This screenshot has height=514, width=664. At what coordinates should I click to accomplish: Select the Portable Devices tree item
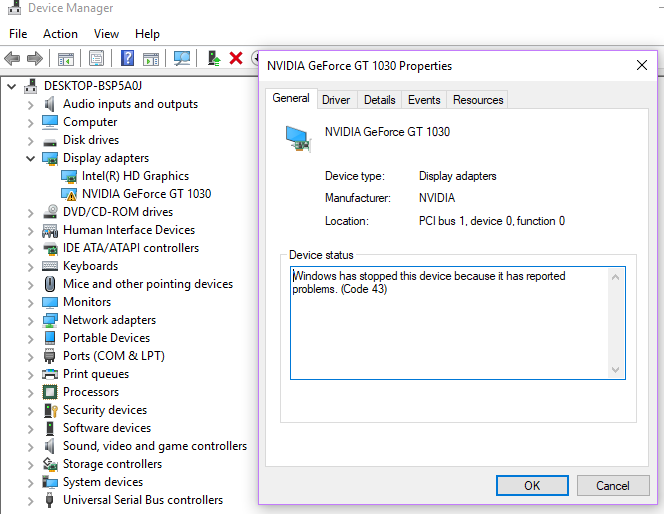tap(107, 338)
